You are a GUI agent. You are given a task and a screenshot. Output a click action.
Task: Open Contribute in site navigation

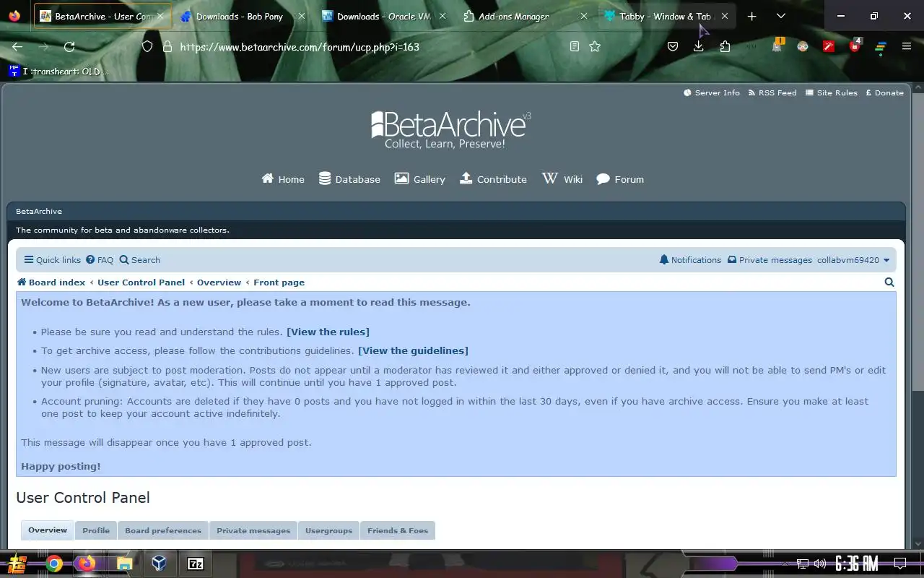pos(493,179)
